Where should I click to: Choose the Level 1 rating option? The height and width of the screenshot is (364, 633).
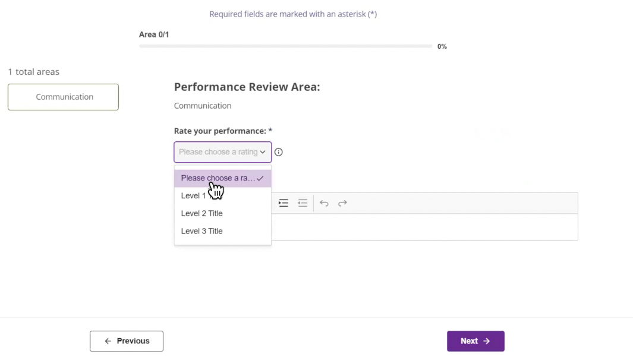click(194, 196)
